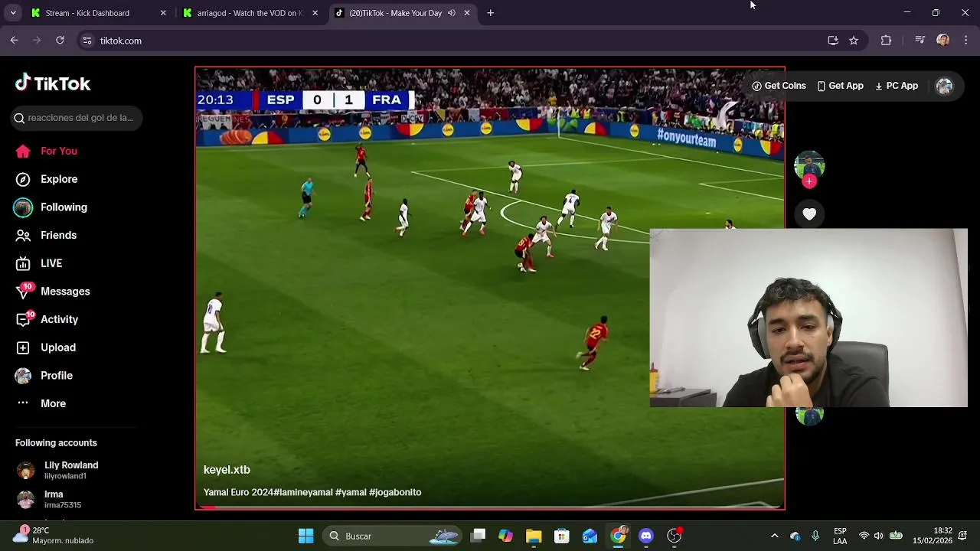Screen dimensions: 980x551
Task: Click the tiktok.com address bar
Action: pyautogui.click(x=459, y=41)
